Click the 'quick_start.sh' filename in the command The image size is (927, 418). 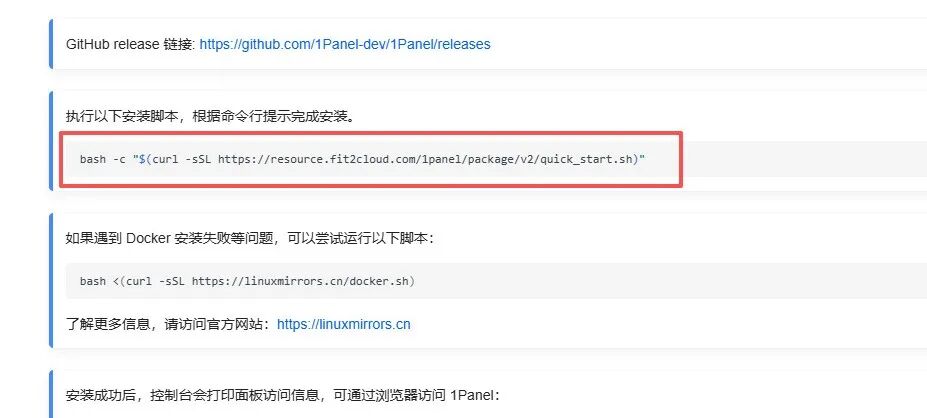586,159
